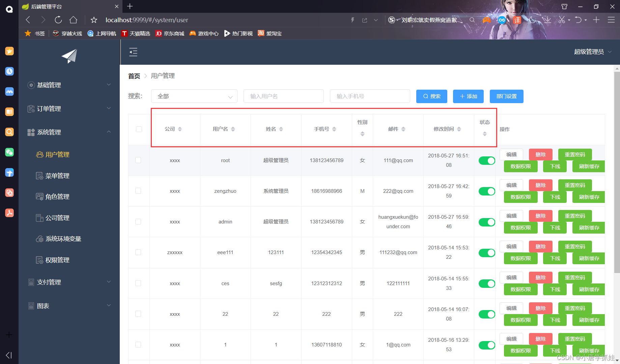This screenshot has width=620, height=364.
Task: Focus the 输入手机号 search field
Action: tap(370, 96)
